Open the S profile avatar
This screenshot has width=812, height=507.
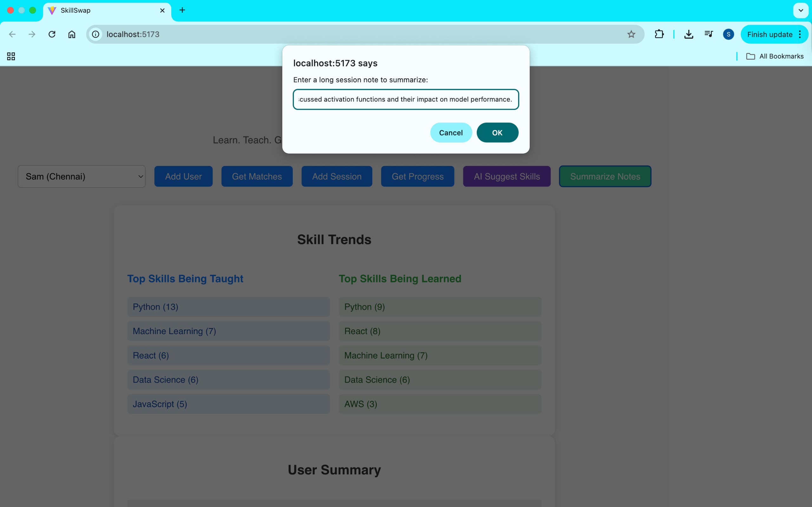click(x=728, y=34)
